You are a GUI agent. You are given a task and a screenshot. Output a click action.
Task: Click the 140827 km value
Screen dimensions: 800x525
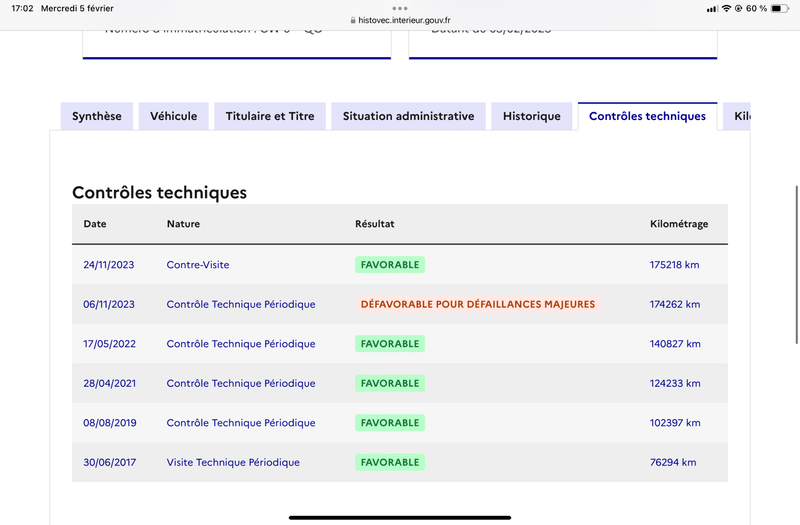click(x=675, y=344)
